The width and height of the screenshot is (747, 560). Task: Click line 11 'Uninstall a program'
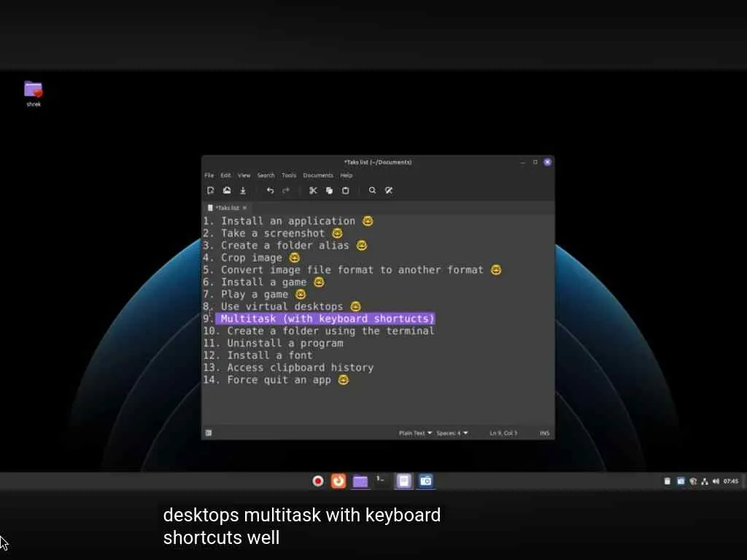click(x=273, y=343)
